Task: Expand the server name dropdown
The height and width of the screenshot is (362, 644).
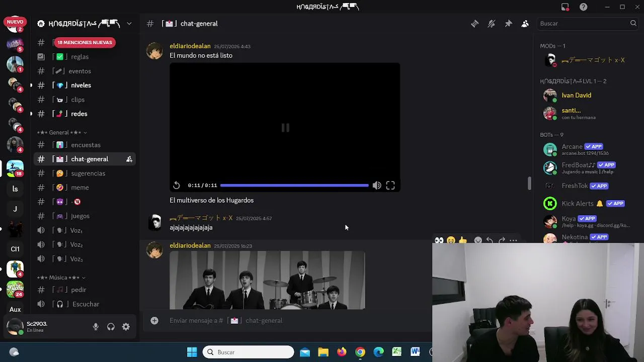Action: pyautogui.click(x=129, y=24)
